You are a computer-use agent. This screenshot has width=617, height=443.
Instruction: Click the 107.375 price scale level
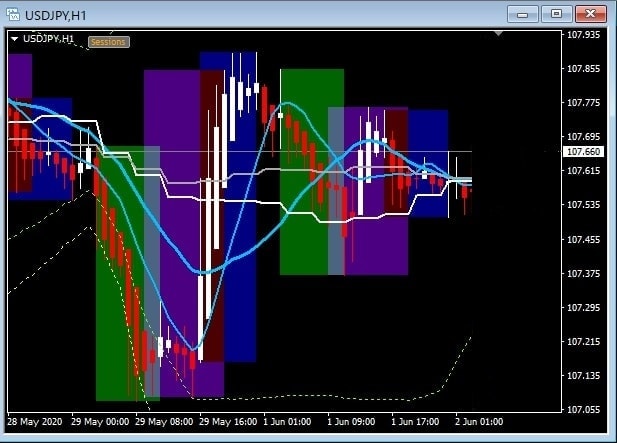pyautogui.click(x=584, y=273)
